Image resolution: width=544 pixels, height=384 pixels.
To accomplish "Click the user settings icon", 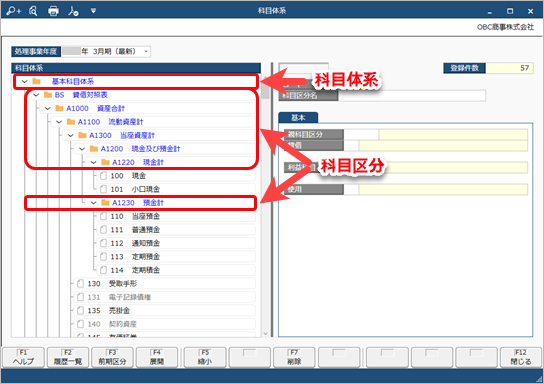I will click(73, 11).
